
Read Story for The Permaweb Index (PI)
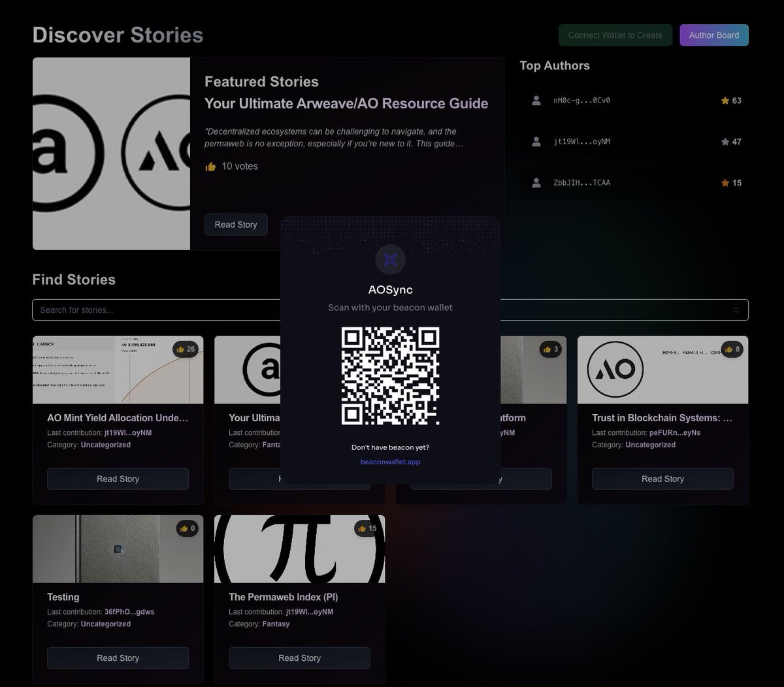click(300, 658)
